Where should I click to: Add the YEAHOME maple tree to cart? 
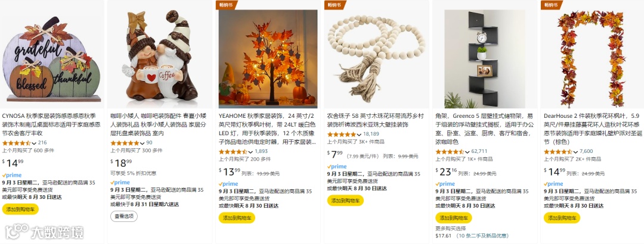pyautogui.click(x=237, y=218)
